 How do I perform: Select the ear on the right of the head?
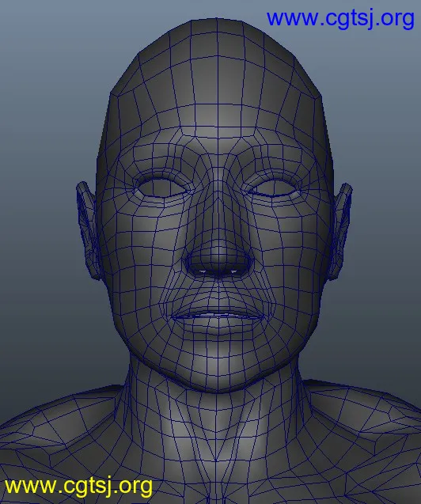(342, 230)
